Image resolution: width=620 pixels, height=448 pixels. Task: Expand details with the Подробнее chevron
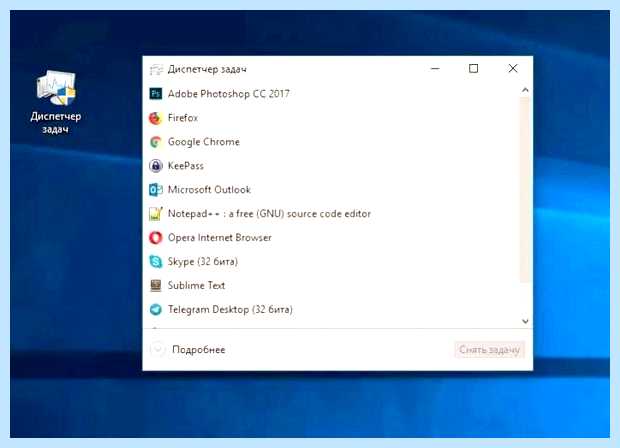157,349
